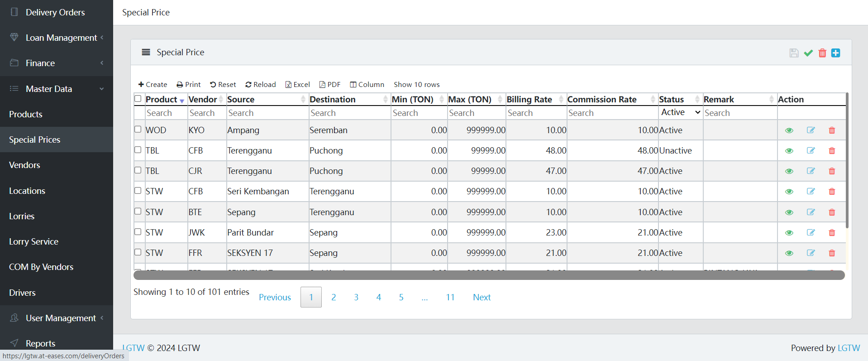This screenshot has height=361, width=868.
Task: Export the table to Excel
Action: click(x=297, y=85)
